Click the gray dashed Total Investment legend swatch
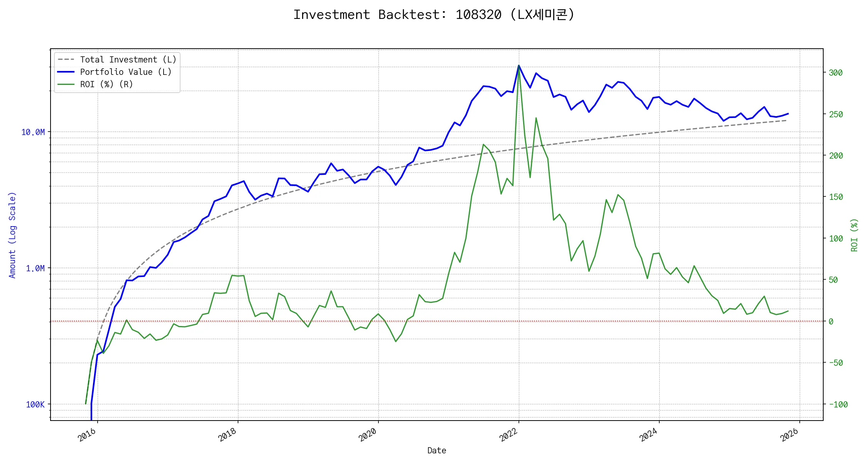This screenshot has height=463, width=868. (x=66, y=59)
